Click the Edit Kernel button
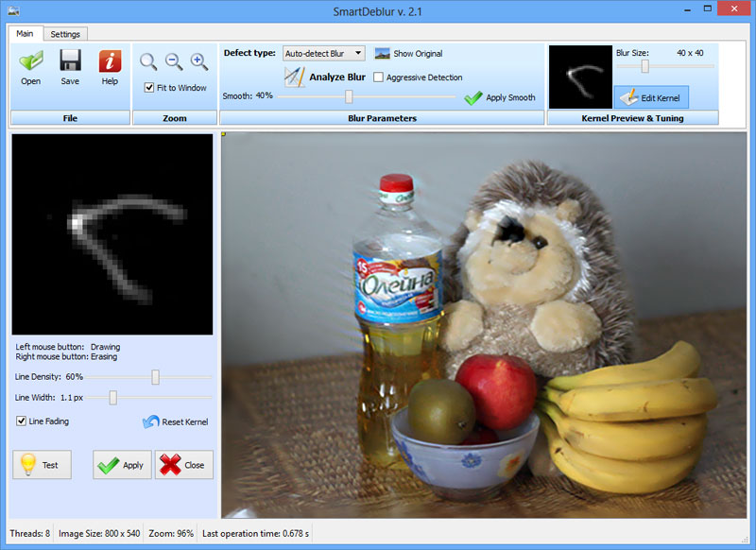Screen dimensions: 756x550 coord(651,98)
